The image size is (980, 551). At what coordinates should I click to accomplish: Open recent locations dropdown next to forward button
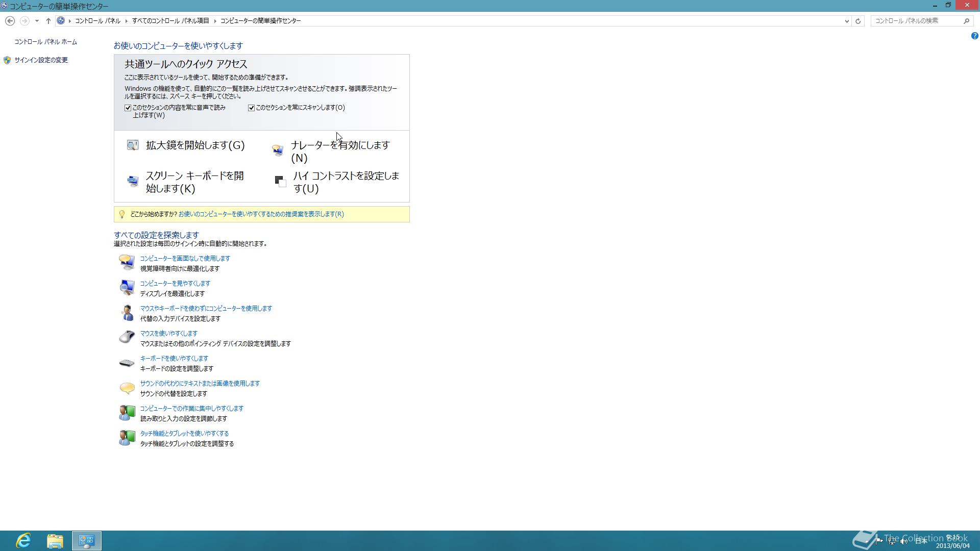coord(37,21)
